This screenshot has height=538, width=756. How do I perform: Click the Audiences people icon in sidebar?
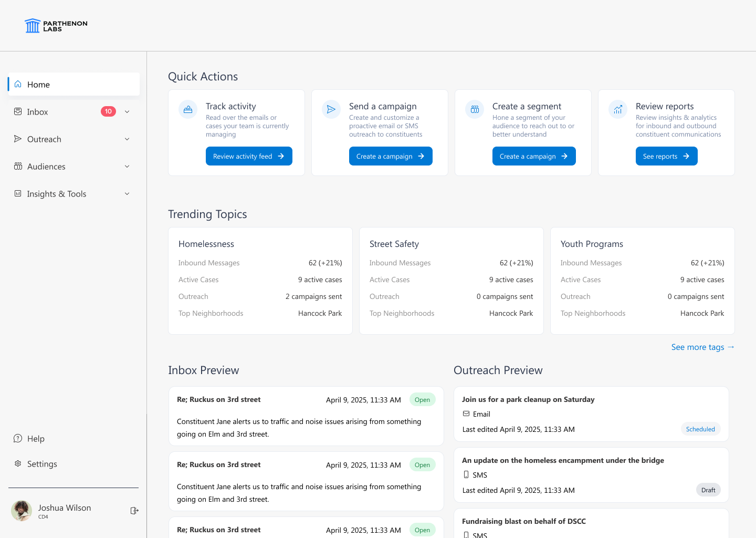(18, 166)
